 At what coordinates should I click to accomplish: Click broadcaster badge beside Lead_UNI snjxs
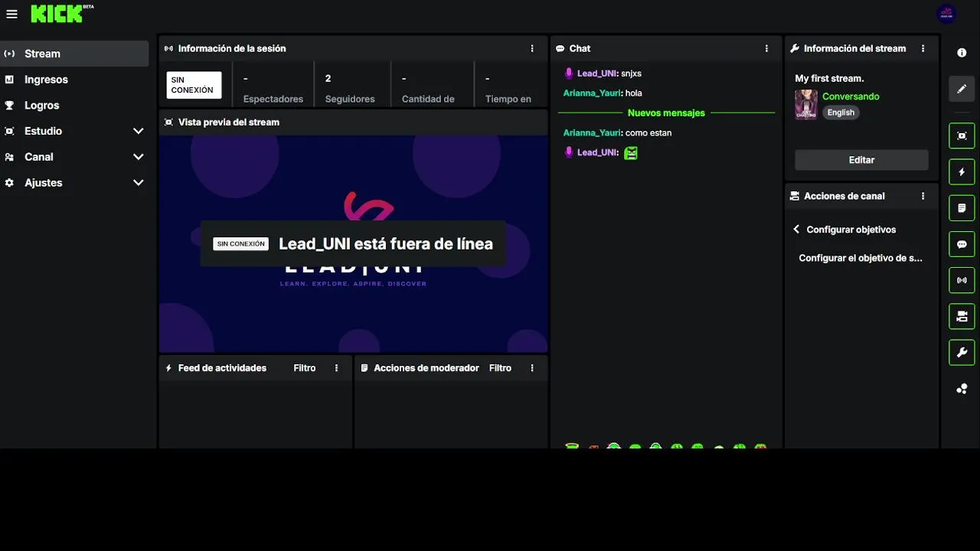click(569, 73)
